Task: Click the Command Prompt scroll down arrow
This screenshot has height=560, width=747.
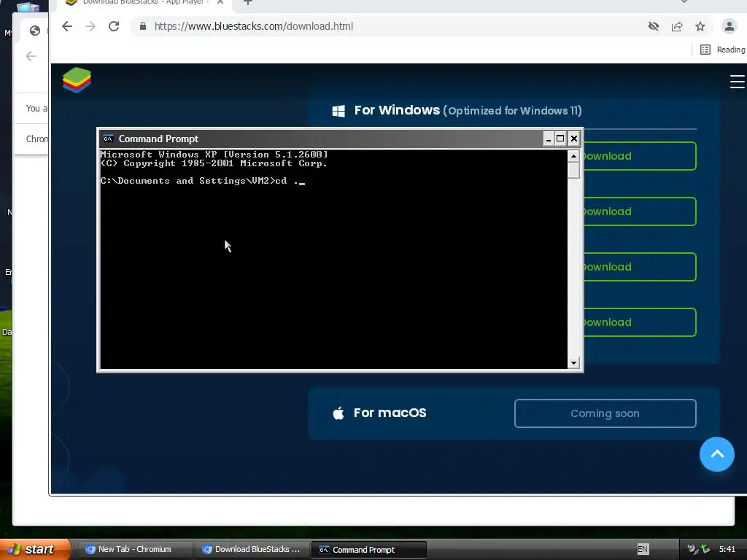Action: coord(573,363)
